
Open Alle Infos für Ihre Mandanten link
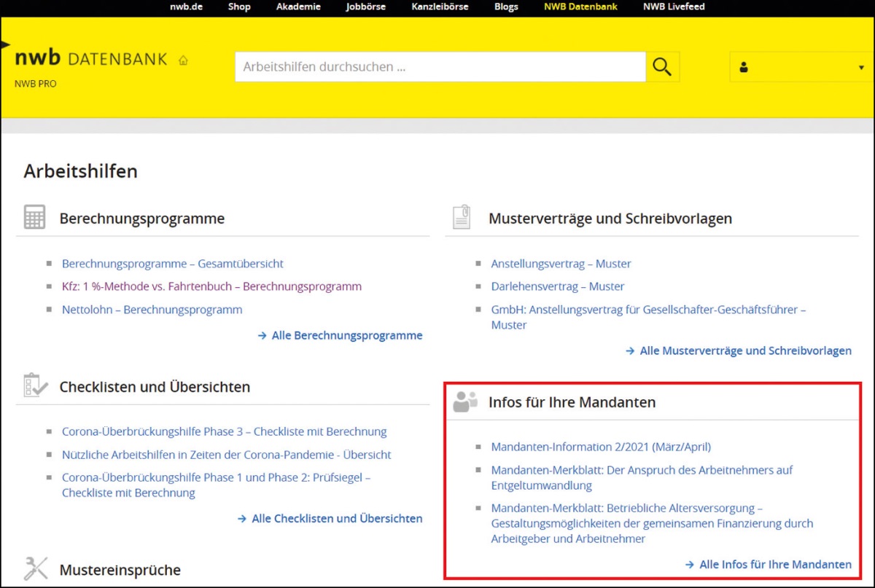[774, 565]
